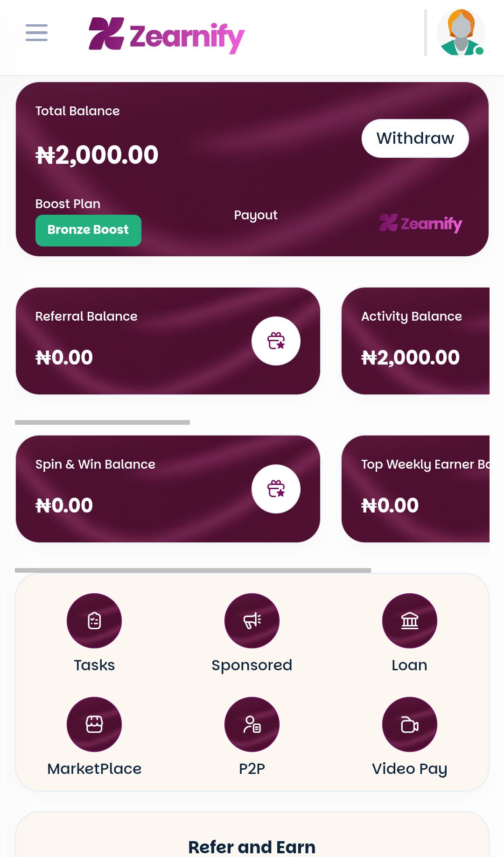Click the indicator bar below Spin & Win card

pos(194,570)
